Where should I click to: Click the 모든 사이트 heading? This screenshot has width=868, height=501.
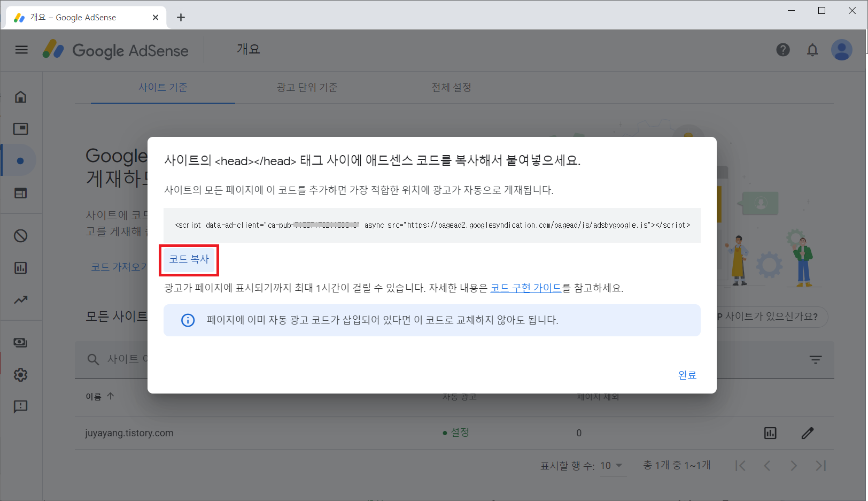(117, 316)
